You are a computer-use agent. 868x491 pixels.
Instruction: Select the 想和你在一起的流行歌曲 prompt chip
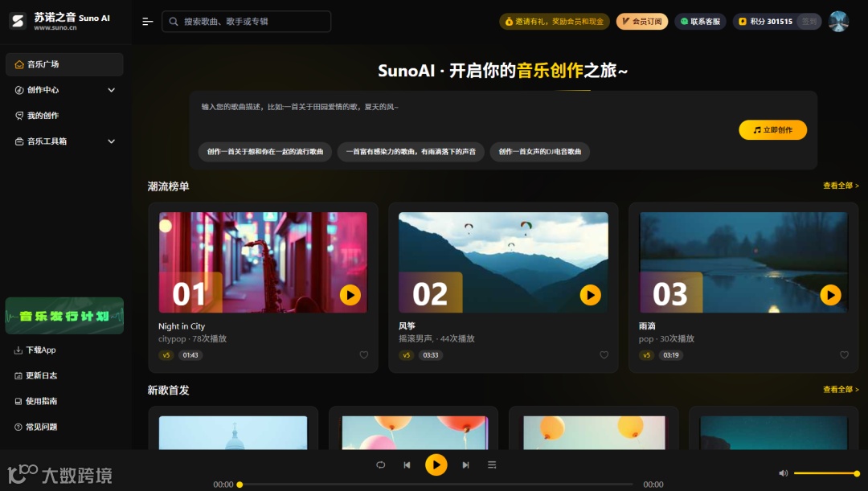tap(265, 152)
